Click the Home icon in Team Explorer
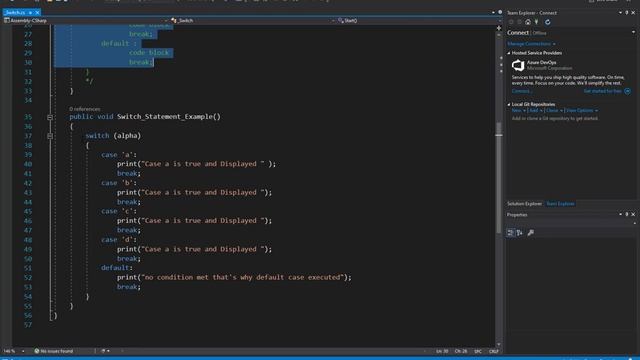The height and width of the screenshot is (360, 640). 528,22
